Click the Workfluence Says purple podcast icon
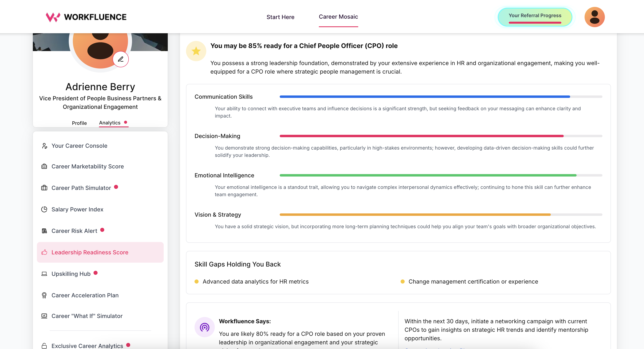Screen dimensions: 644x349 [204, 327]
